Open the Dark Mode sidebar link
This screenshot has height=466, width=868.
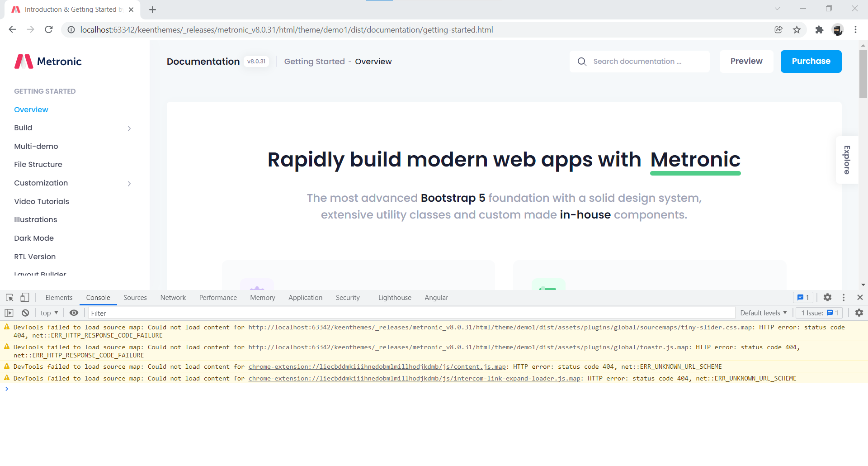click(34, 238)
